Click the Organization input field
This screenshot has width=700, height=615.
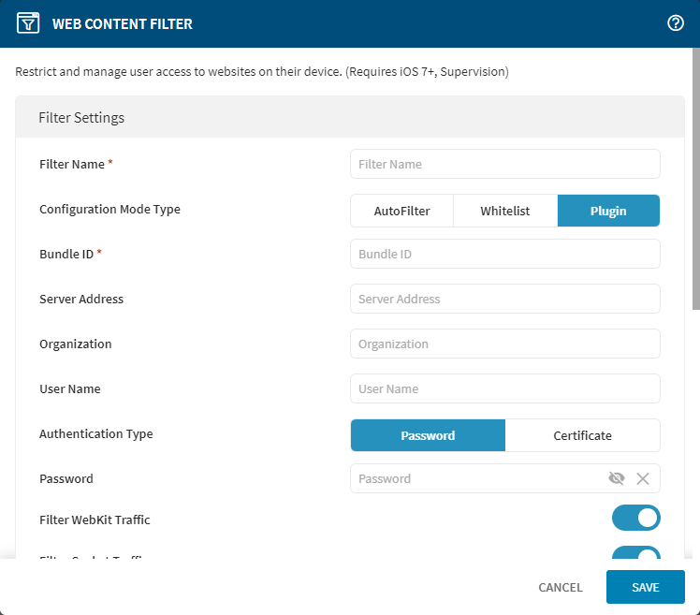tap(505, 344)
